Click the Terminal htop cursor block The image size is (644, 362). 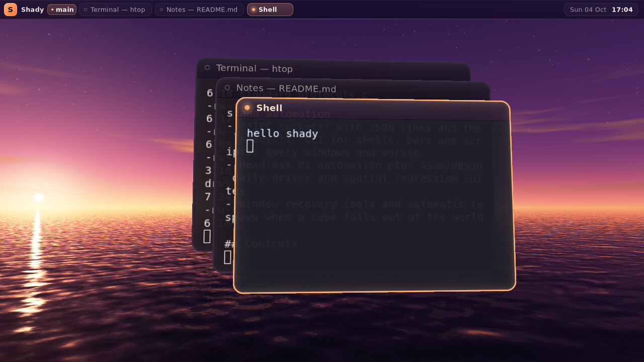point(207,236)
